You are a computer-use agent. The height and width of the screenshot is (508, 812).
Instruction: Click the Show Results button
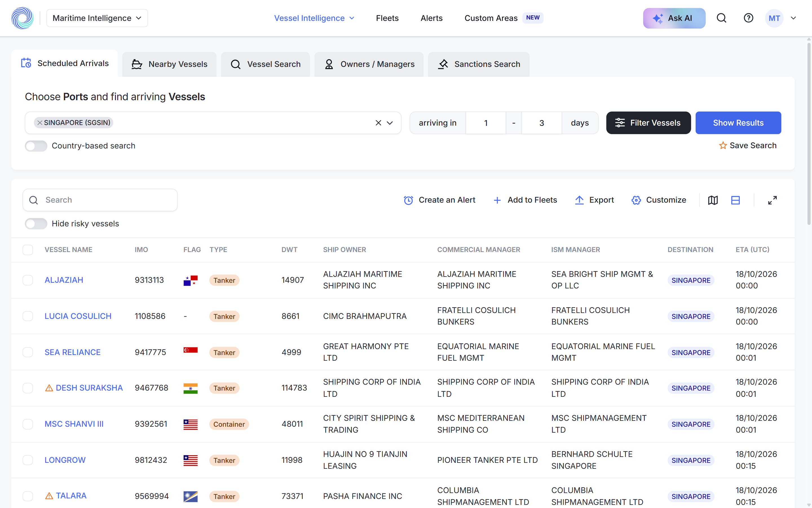(738, 123)
